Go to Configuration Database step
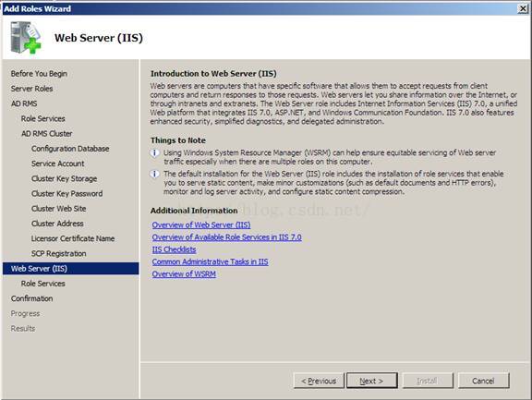This screenshot has width=532, height=400. coord(70,149)
